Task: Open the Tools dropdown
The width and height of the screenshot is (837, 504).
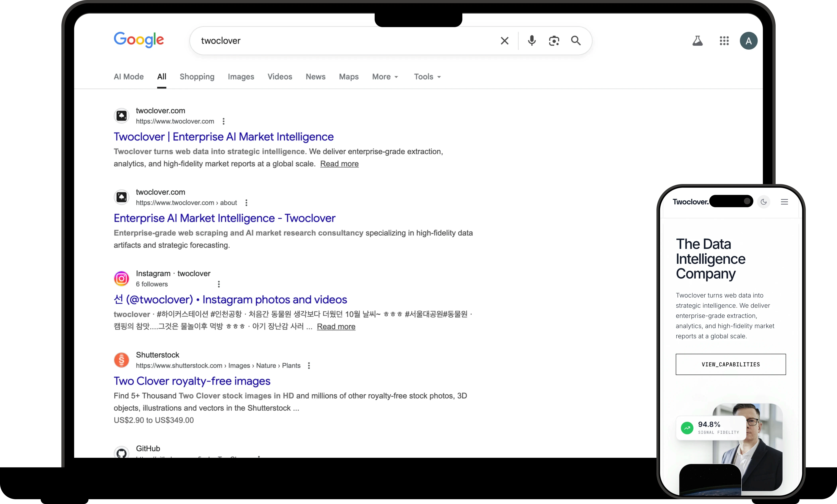Action: point(427,77)
